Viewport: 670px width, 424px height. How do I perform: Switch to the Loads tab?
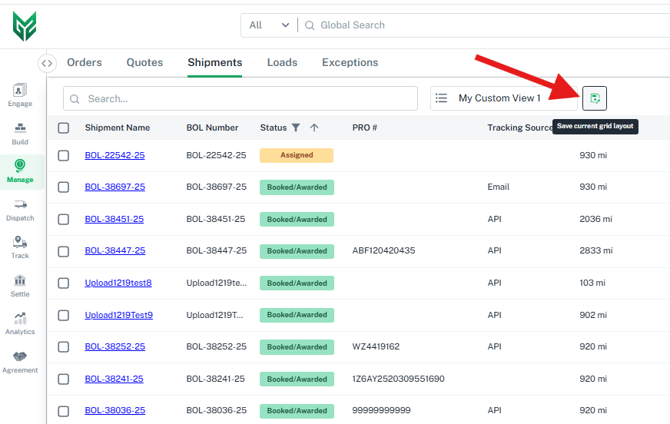click(x=282, y=63)
